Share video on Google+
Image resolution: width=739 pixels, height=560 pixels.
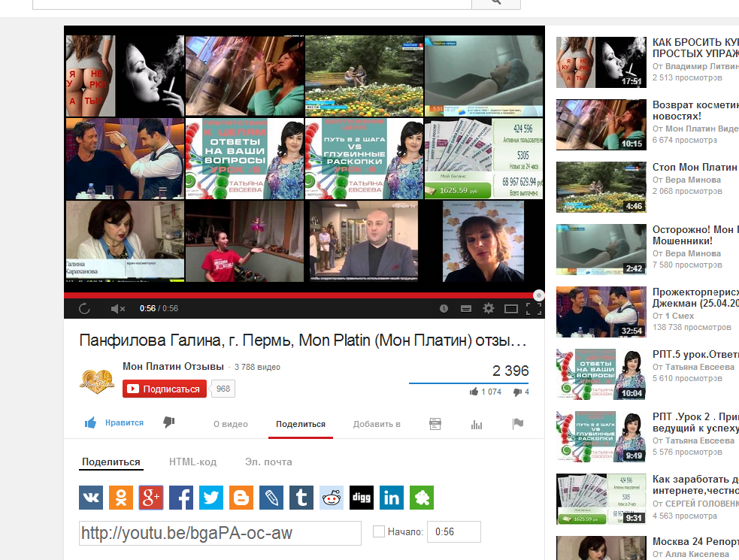[x=151, y=498]
